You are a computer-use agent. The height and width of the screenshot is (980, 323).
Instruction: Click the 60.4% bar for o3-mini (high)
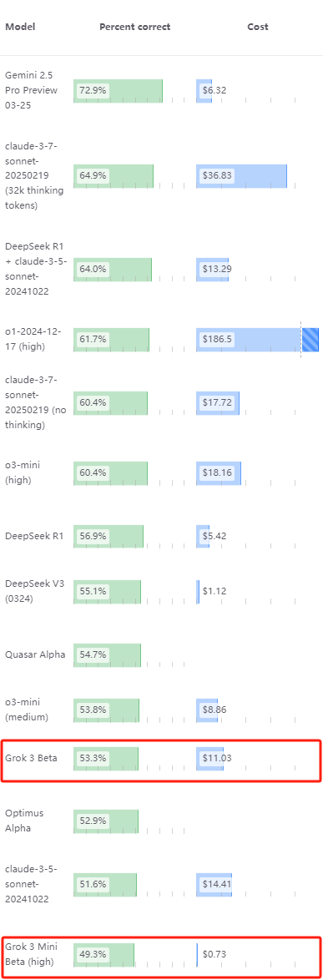(110, 473)
